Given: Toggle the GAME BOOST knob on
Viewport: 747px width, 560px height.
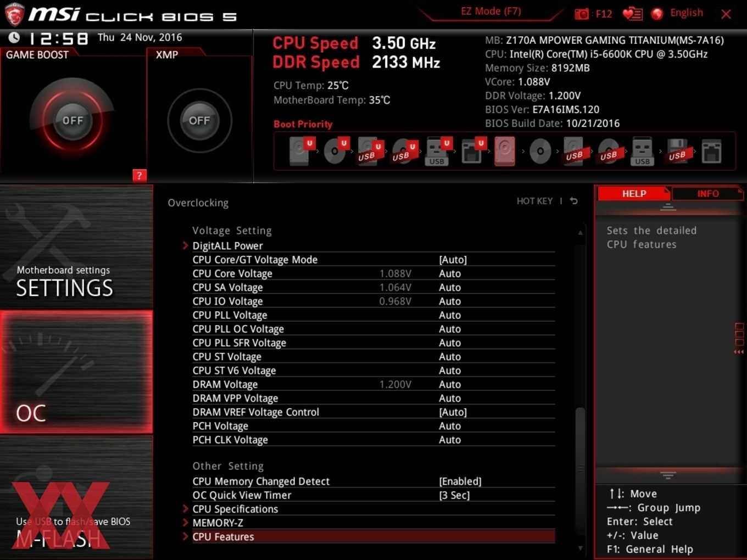Looking at the screenshot, I should [x=73, y=120].
